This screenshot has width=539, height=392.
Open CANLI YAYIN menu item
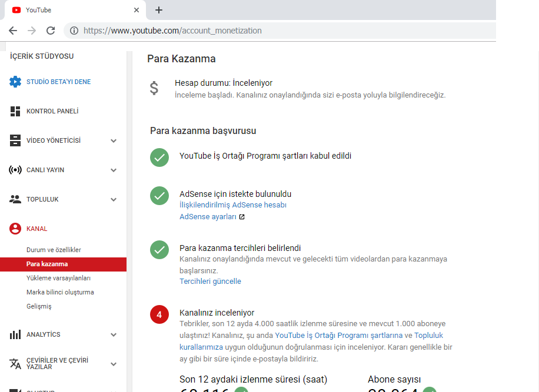pos(45,170)
